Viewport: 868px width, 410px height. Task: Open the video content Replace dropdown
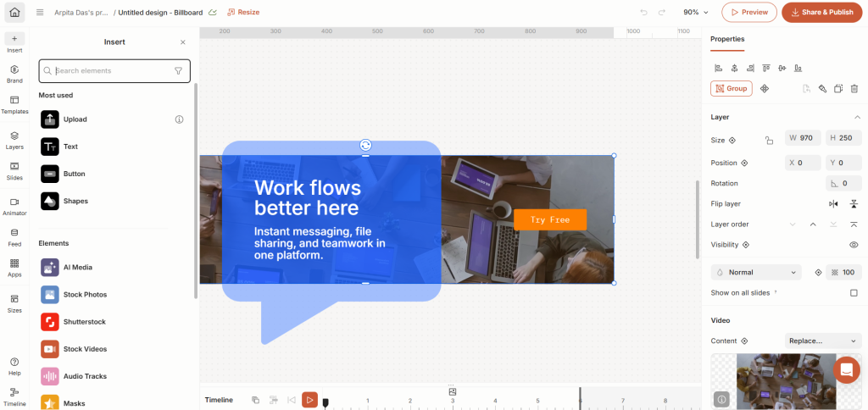pos(822,341)
